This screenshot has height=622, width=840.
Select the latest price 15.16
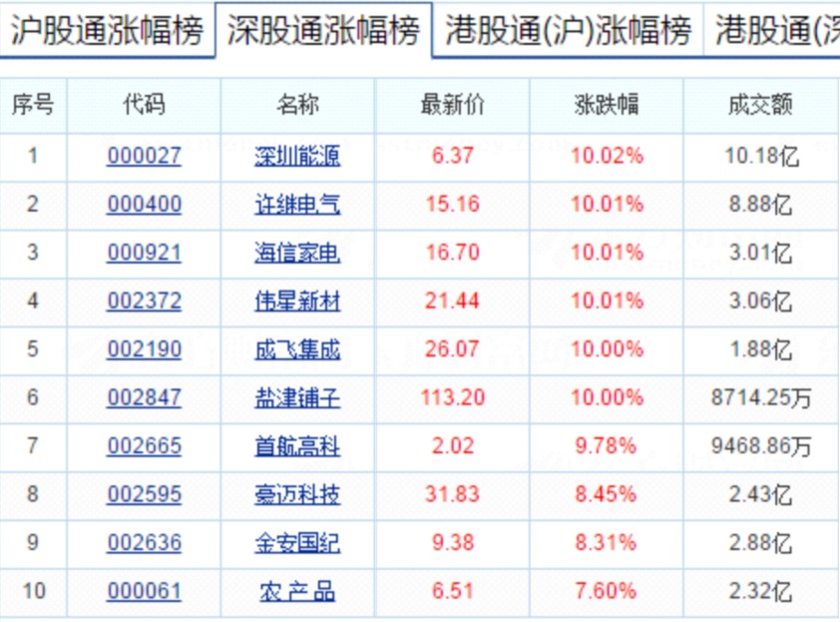(453, 205)
